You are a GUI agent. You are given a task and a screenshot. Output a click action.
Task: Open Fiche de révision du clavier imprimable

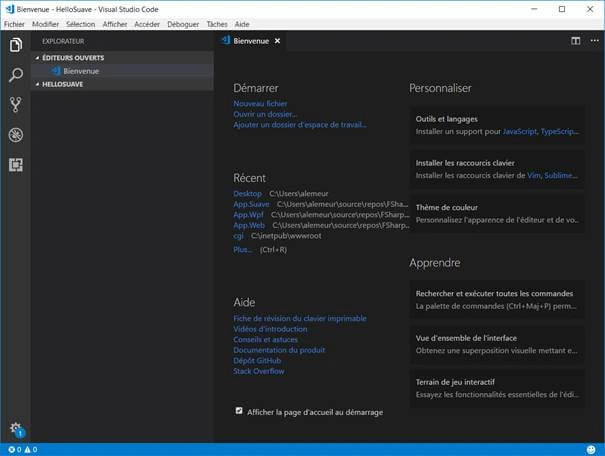(x=300, y=318)
